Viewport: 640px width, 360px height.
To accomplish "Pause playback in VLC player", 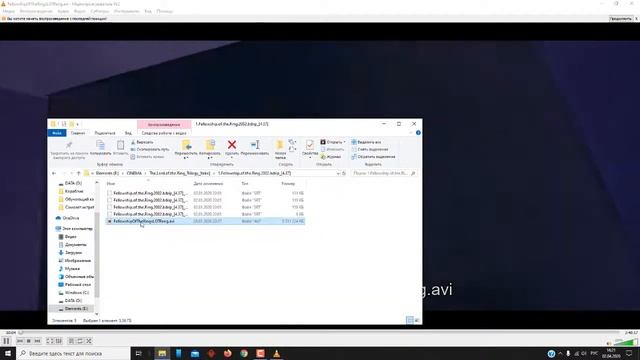I will pyautogui.click(x=6, y=341).
